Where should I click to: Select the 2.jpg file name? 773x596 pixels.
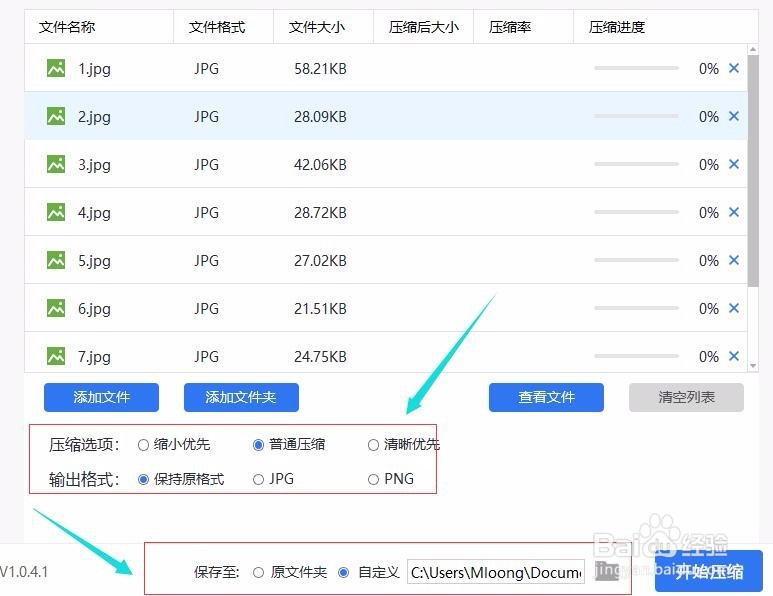pos(94,117)
